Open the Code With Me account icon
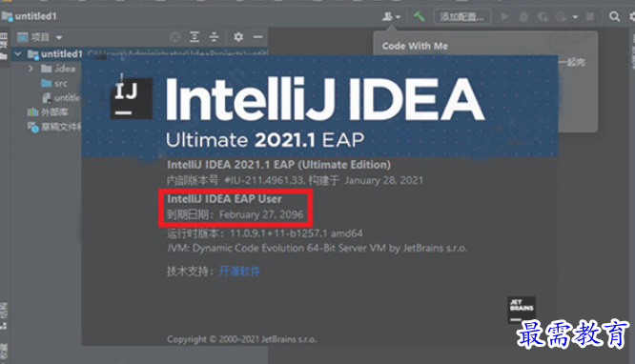Image resolution: width=635 pixels, height=364 pixels. coord(390,16)
